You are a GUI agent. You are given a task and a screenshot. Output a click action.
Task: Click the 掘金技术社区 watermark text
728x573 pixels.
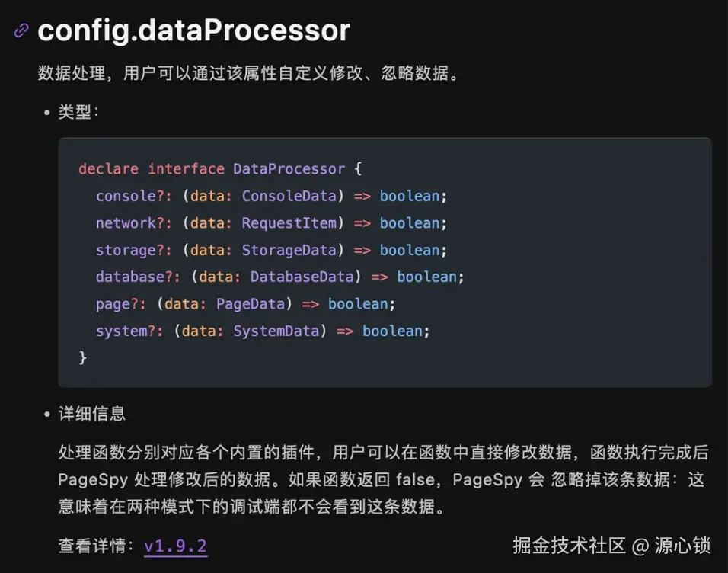pyautogui.click(x=569, y=546)
